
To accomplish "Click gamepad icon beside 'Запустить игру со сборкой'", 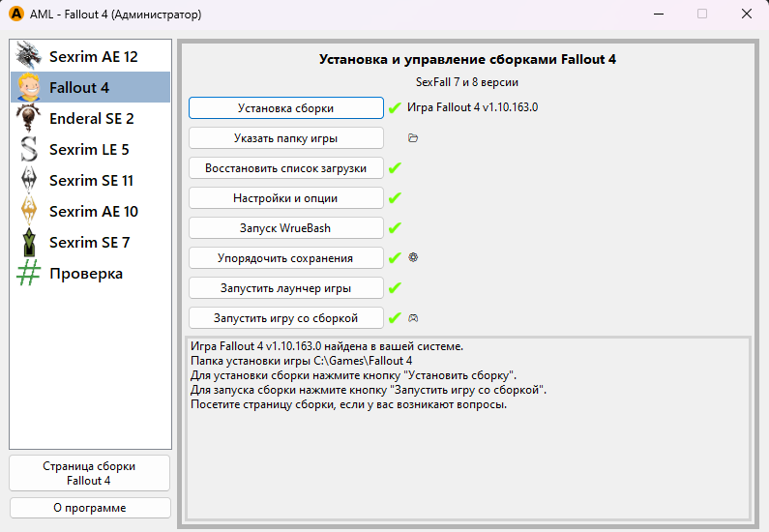I will coord(413,318).
